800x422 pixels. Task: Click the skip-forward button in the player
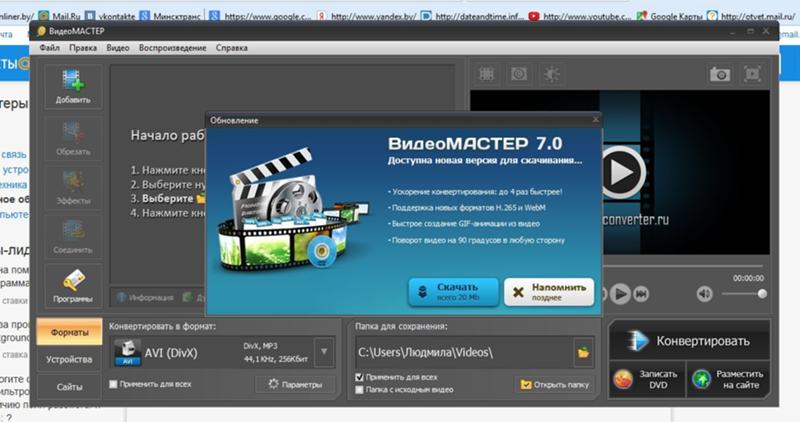click(641, 294)
